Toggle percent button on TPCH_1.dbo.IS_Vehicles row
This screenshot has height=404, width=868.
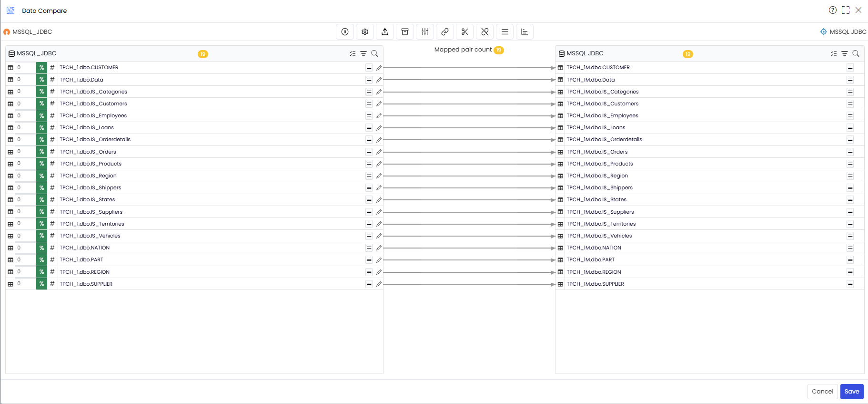point(42,236)
